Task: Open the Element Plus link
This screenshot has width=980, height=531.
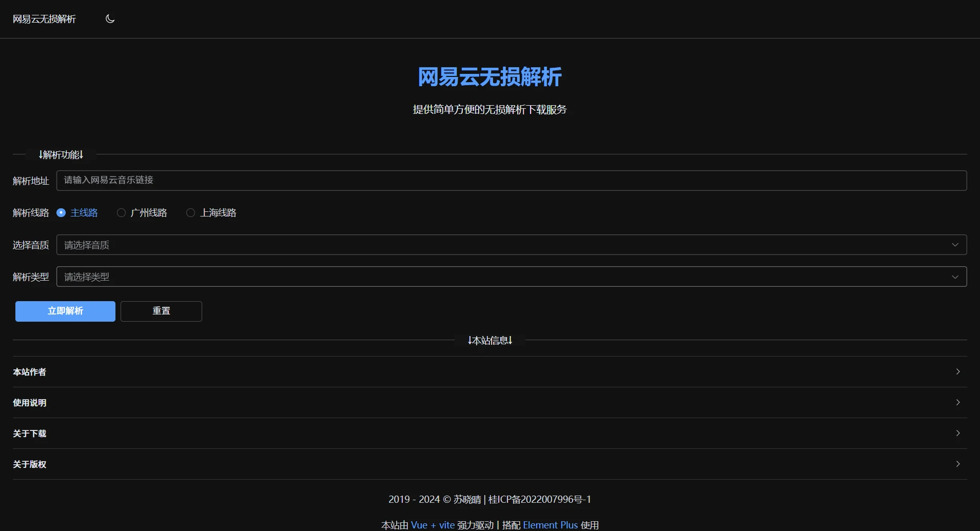Action: pos(550,525)
